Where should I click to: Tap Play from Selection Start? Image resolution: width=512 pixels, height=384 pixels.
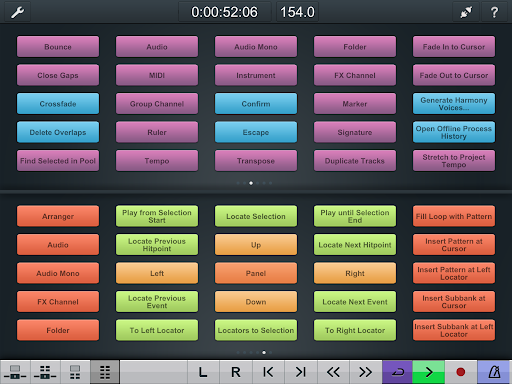[x=157, y=216]
